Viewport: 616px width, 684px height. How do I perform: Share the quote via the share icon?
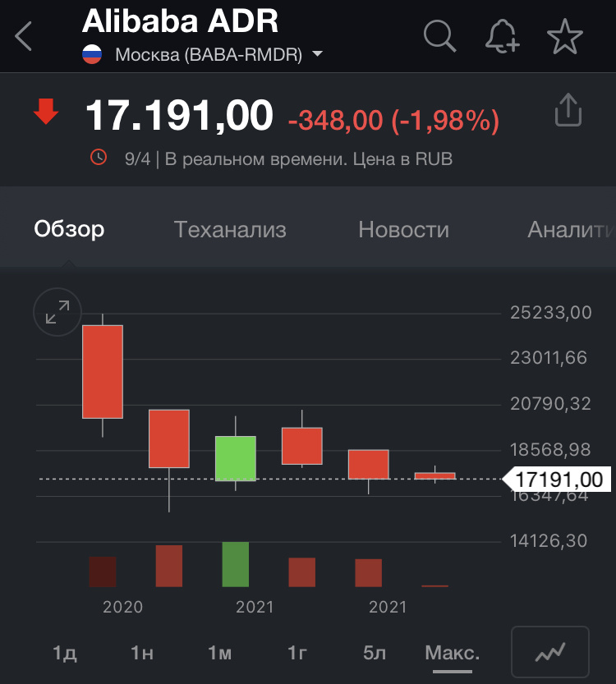[568, 110]
